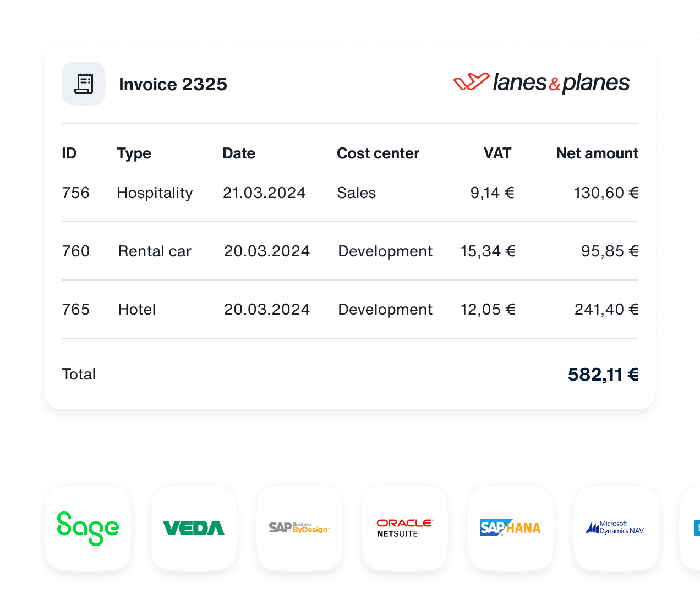Image resolution: width=700 pixels, height=616 pixels.
Task: Select the SAP Business ByDesign tile
Action: click(x=299, y=529)
